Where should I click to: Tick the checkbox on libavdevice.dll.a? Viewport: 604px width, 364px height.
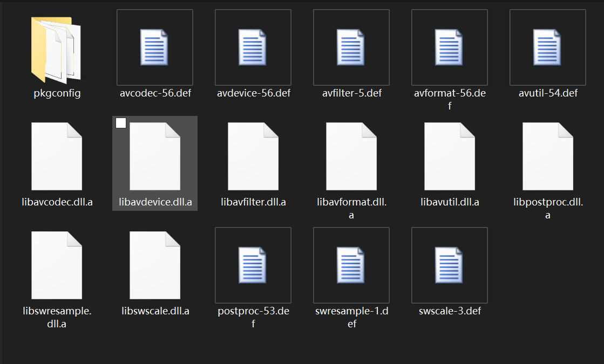point(121,123)
